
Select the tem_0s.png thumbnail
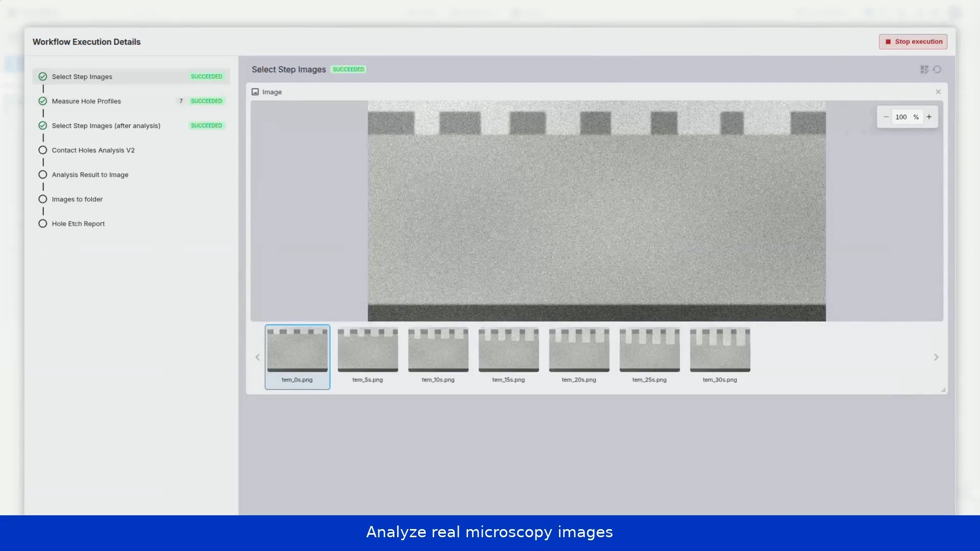click(298, 357)
